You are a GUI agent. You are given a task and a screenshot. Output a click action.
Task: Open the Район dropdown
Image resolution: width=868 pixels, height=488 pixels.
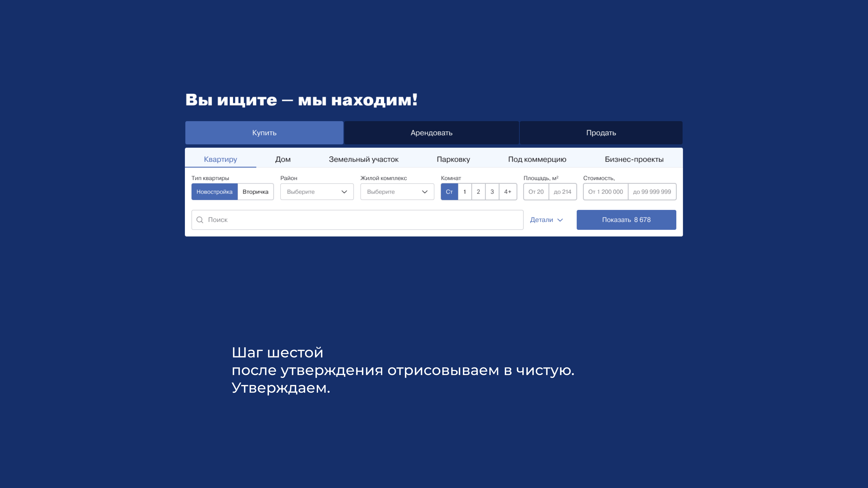317,192
